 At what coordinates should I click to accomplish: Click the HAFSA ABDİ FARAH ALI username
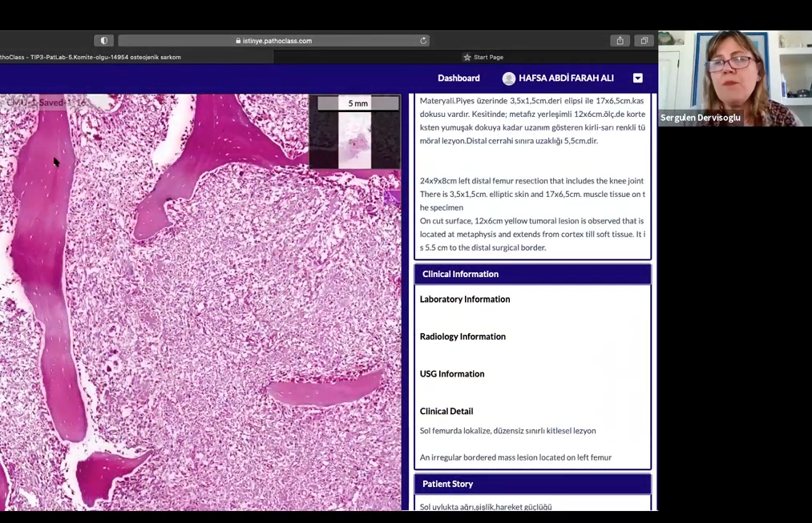click(566, 78)
